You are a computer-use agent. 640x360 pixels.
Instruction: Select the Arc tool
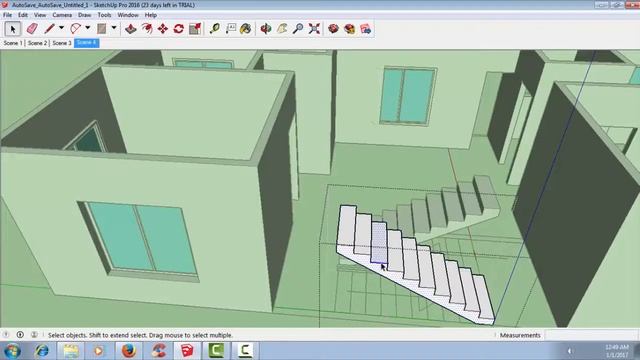pyautogui.click(x=76, y=29)
